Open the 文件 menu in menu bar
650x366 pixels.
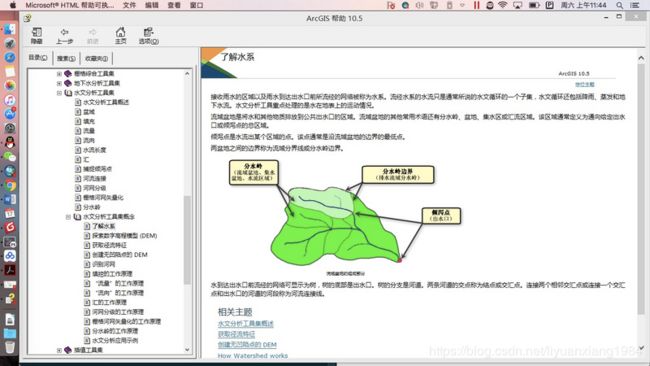point(129,5)
